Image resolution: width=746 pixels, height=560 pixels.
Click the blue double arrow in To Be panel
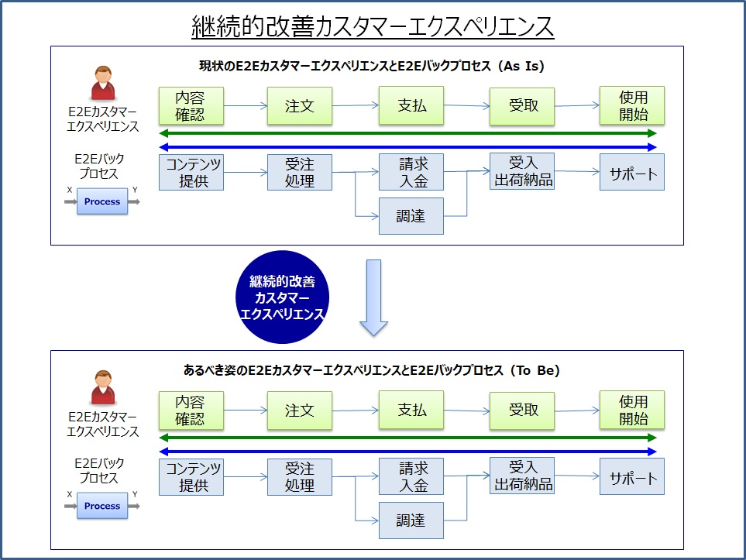[407, 452]
